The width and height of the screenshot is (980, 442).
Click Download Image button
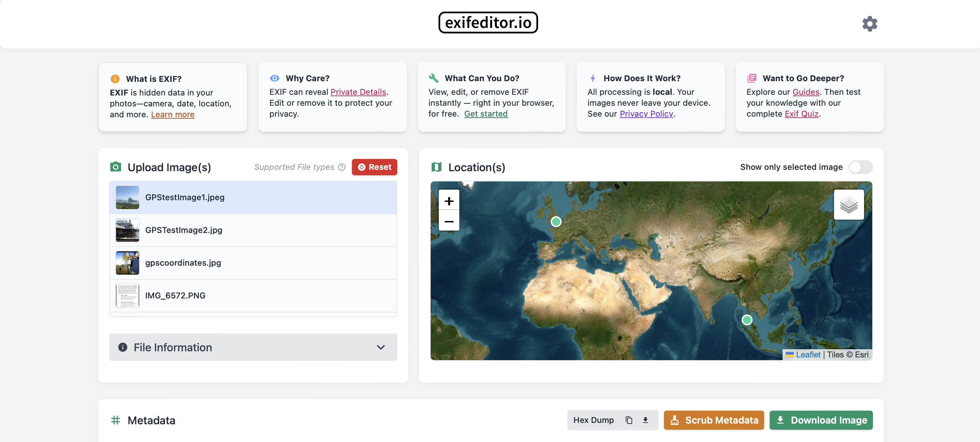pos(821,420)
